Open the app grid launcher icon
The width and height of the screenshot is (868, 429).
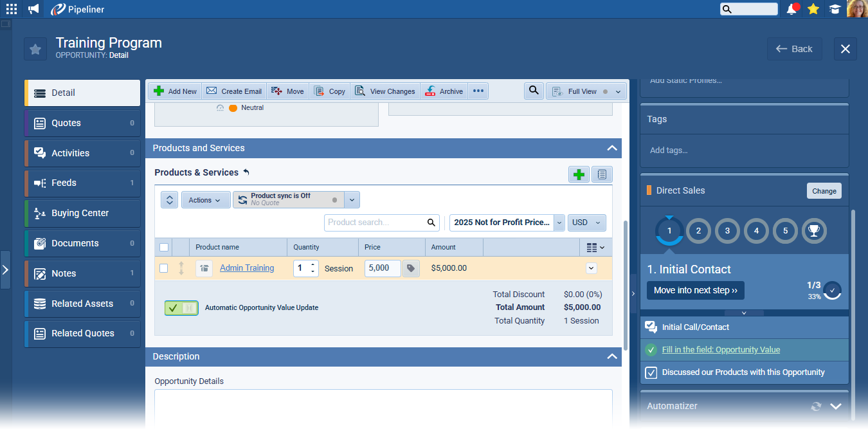click(12, 9)
